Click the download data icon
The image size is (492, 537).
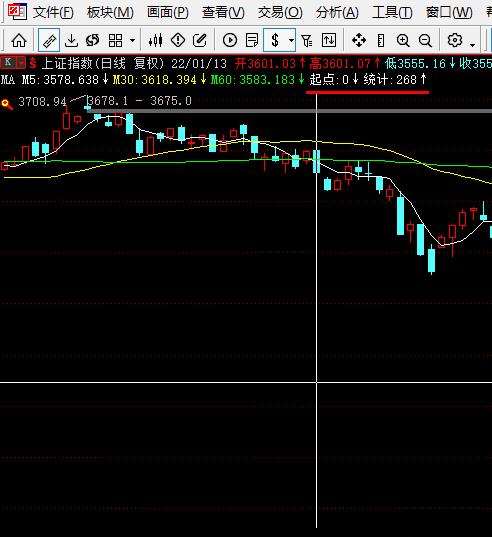point(71,40)
